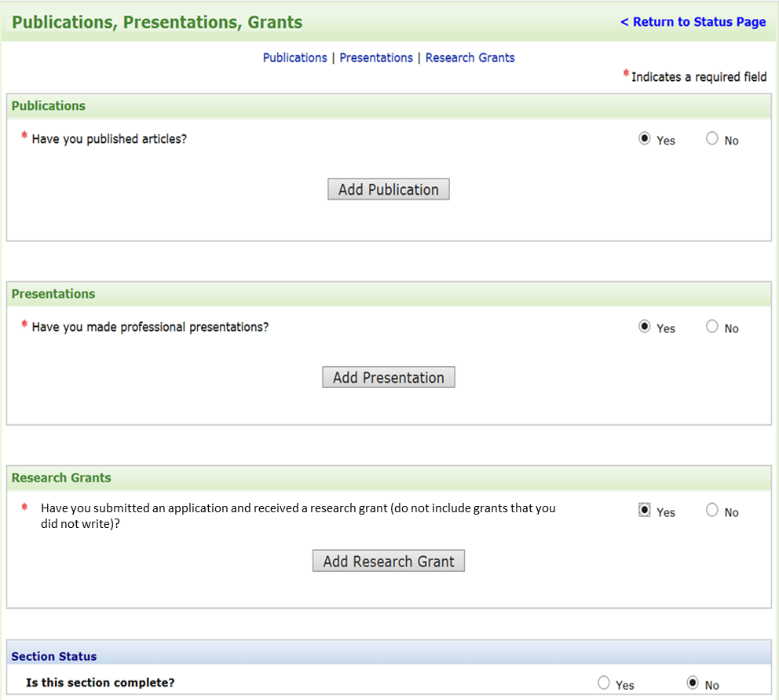Screen dimensions: 779x700
Task: Jump to Publications via top navigation link
Action: point(295,58)
